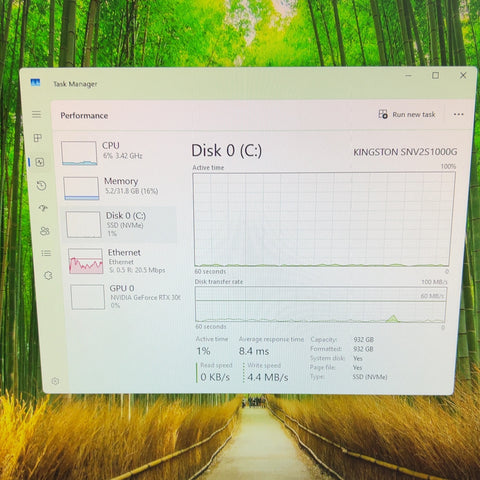Open the App history page icon
This screenshot has width=480, height=480.
tap(42, 185)
